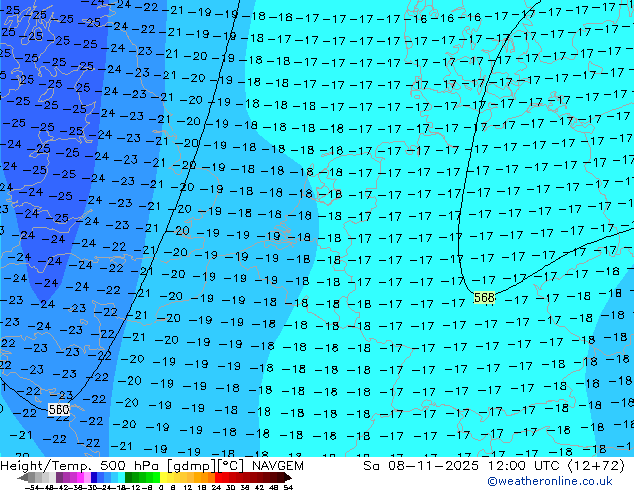This screenshot has height=490, width=634.
Task: Click the cyan -18 legend color block
Action: coord(121,477)
